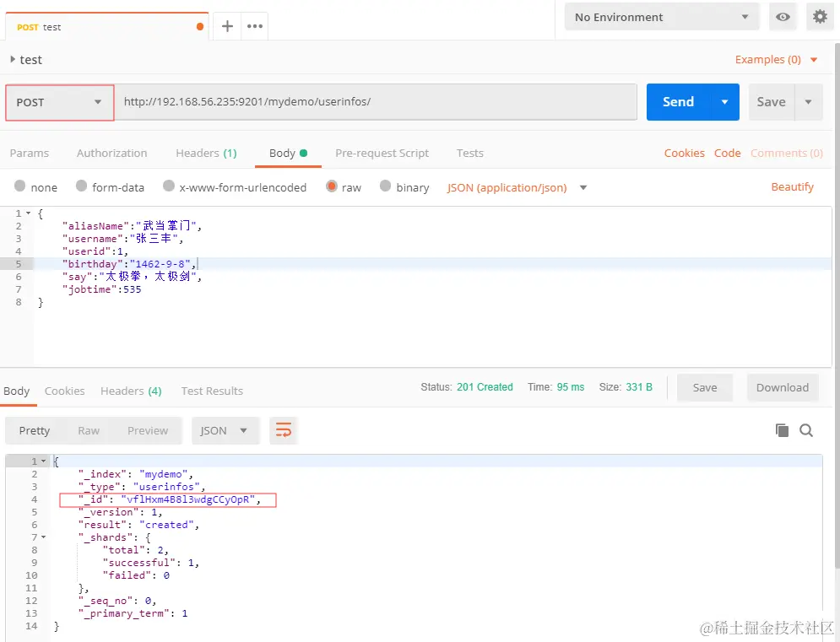Collapse request body line 1 fold arrow
This screenshot has height=642, width=840.
(x=29, y=213)
